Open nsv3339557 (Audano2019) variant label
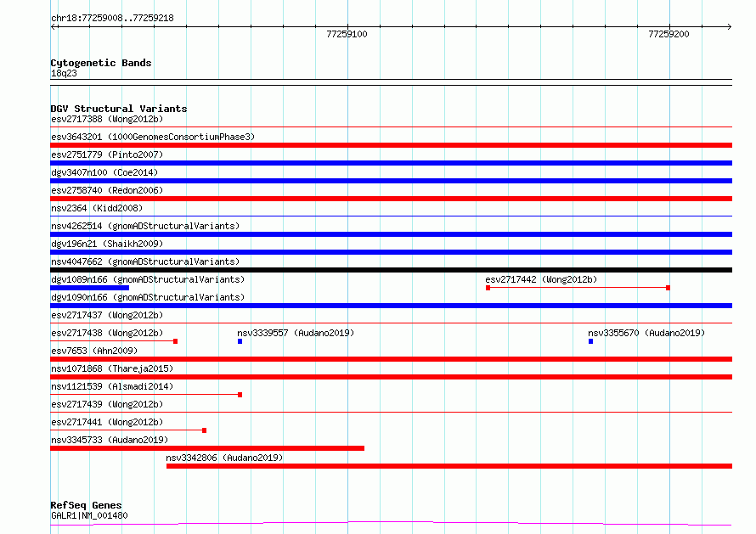This screenshot has height=534, width=756. pos(296,333)
